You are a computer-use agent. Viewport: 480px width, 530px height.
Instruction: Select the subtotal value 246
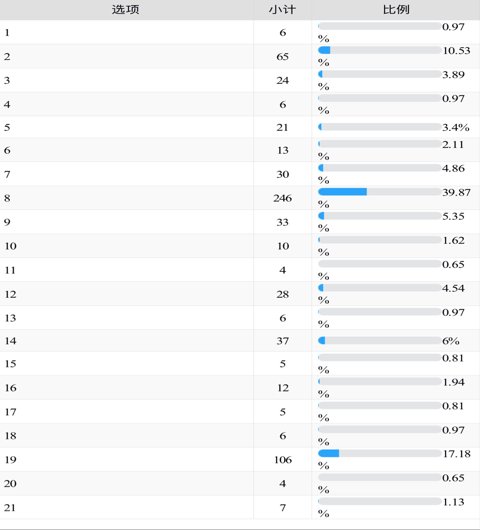[x=283, y=198]
